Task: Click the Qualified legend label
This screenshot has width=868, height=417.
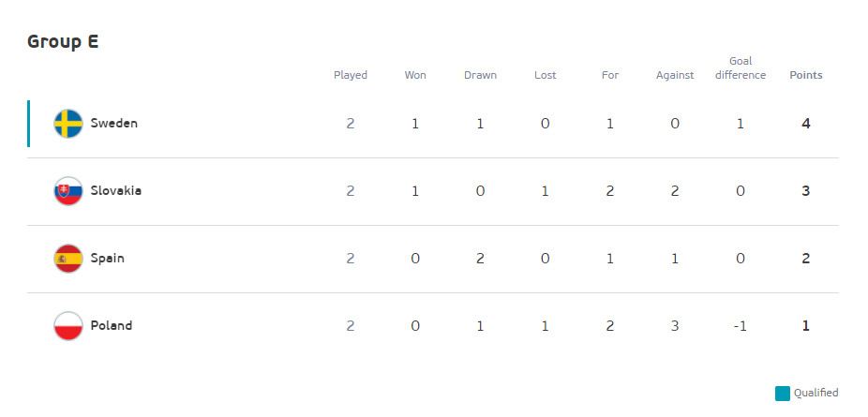Action: point(816,394)
